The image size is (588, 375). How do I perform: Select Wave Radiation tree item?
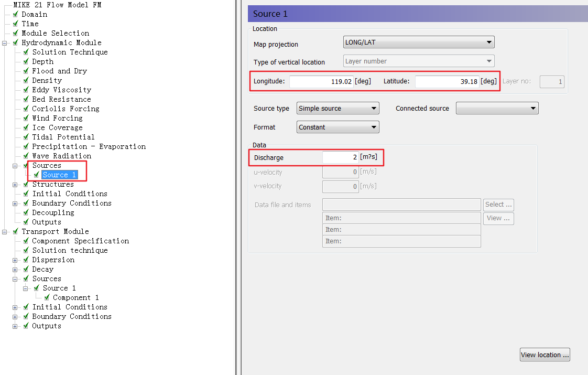pyautogui.click(x=61, y=155)
